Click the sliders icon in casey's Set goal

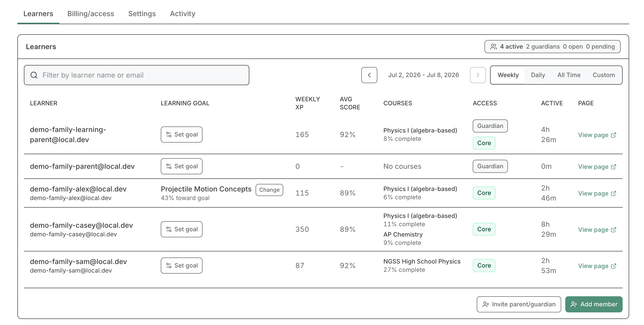pyautogui.click(x=169, y=229)
